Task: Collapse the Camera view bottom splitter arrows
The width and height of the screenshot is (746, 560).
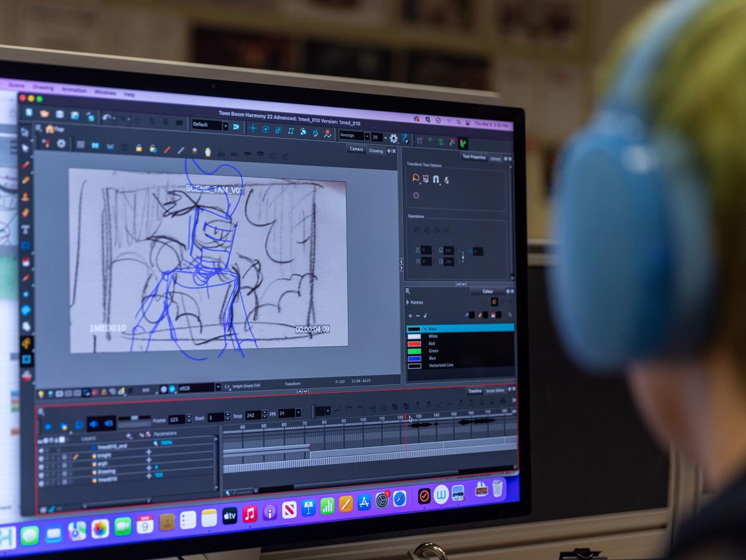Action: pos(303,391)
